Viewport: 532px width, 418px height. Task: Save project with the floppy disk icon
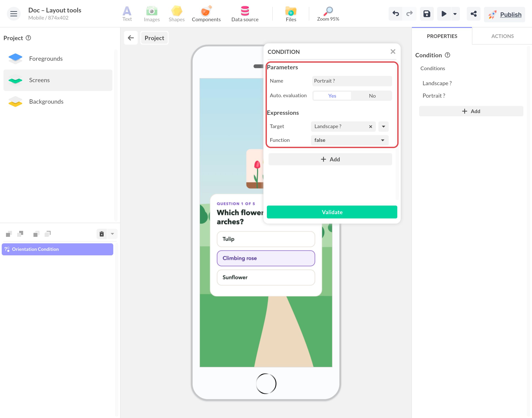tap(427, 14)
